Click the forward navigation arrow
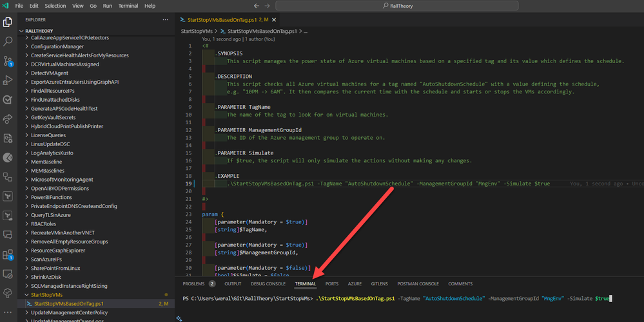 click(267, 6)
